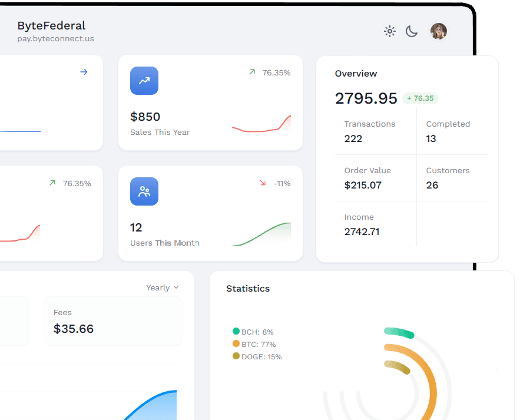Click the Overview heading
The width and height of the screenshot is (520, 420).
pos(356,74)
